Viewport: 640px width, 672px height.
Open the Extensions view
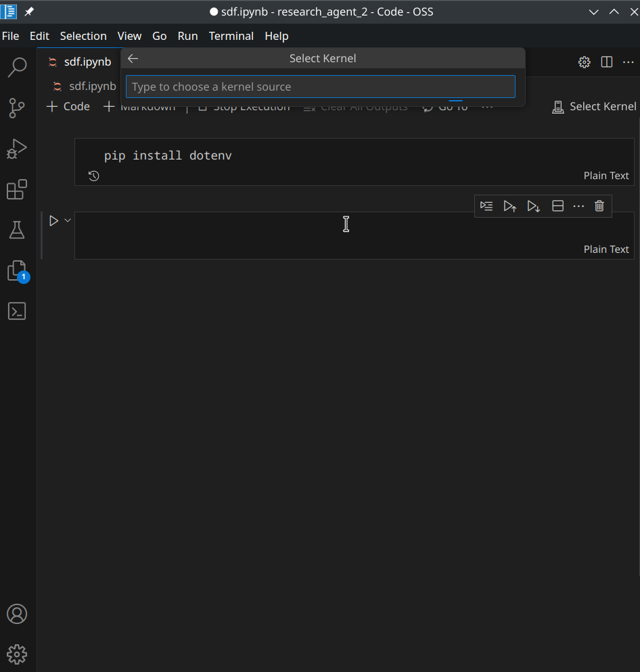(x=17, y=189)
